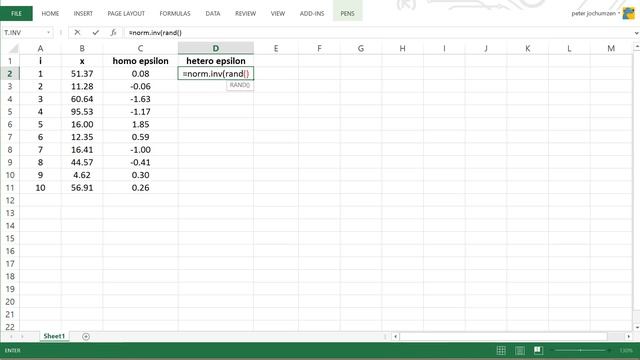This screenshot has height=360, width=640.
Task: Adjust the zoom slider in status bar
Action: pos(580,350)
